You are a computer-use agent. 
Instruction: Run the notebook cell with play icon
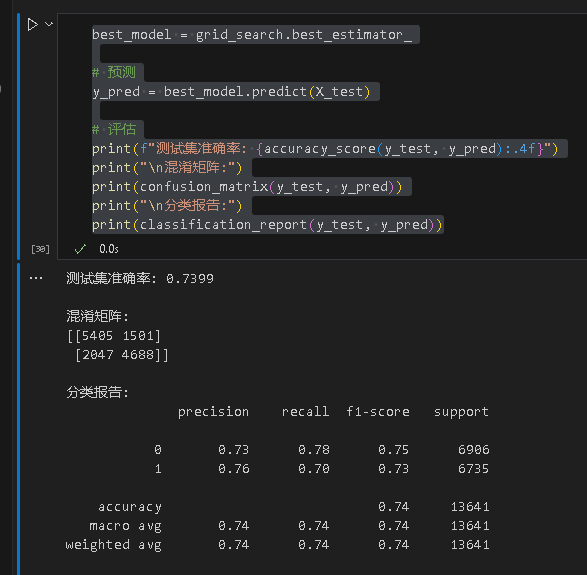(33, 25)
